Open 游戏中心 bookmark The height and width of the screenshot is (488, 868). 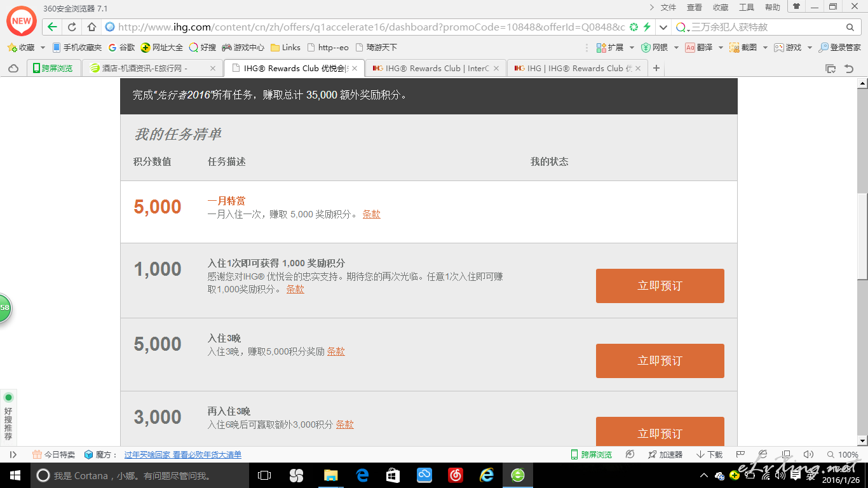(243, 48)
